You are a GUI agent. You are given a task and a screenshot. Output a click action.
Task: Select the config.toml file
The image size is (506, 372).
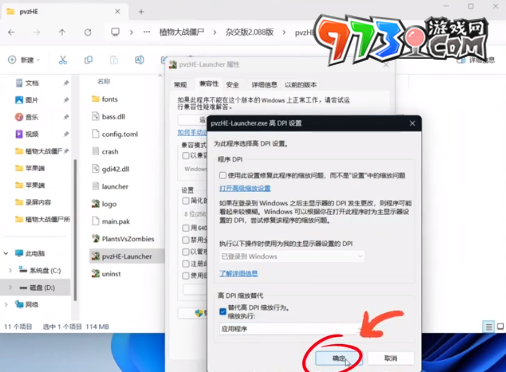pyautogui.click(x=115, y=134)
